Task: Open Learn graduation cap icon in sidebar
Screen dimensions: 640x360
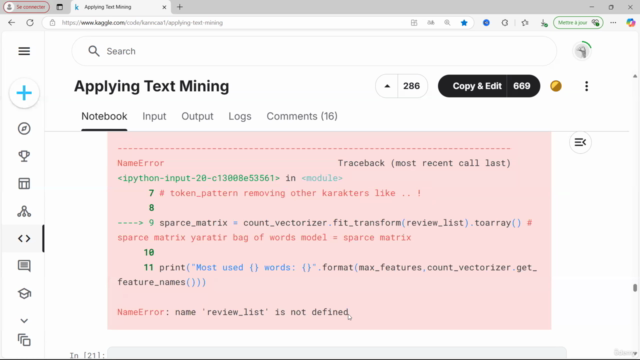Action: tap(24, 293)
